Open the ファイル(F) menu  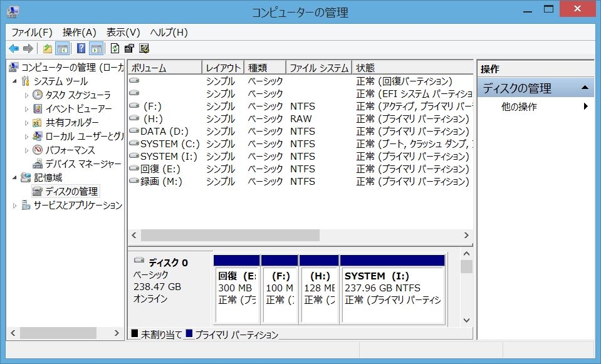click(x=32, y=33)
